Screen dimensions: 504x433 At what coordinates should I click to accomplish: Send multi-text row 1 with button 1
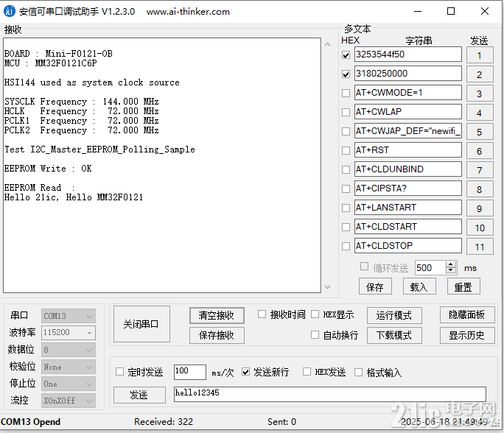click(x=480, y=55)
